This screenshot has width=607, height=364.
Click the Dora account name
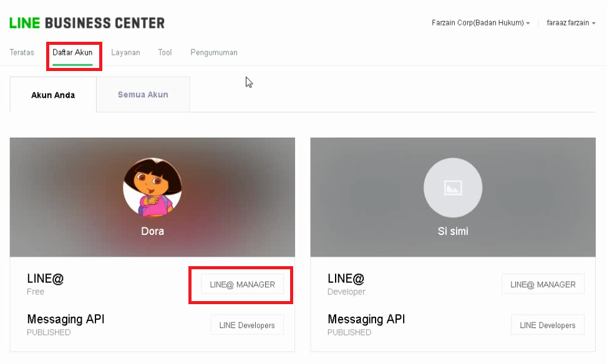pos(152,231)
